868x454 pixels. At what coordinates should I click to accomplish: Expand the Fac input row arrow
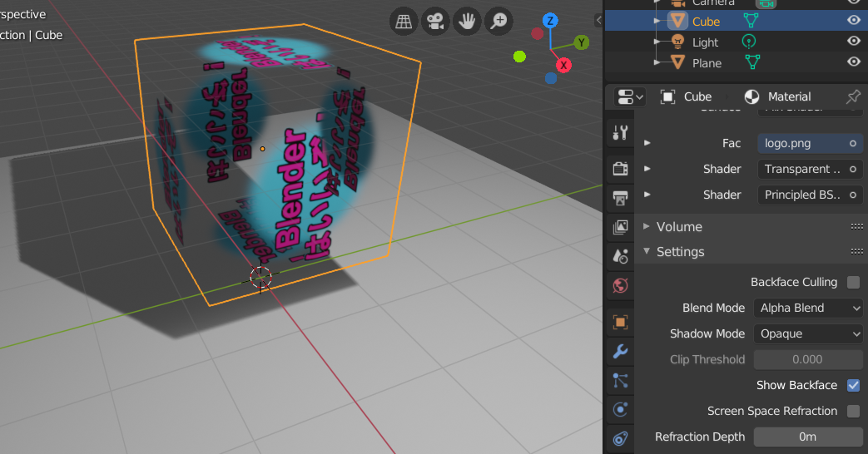647,143
